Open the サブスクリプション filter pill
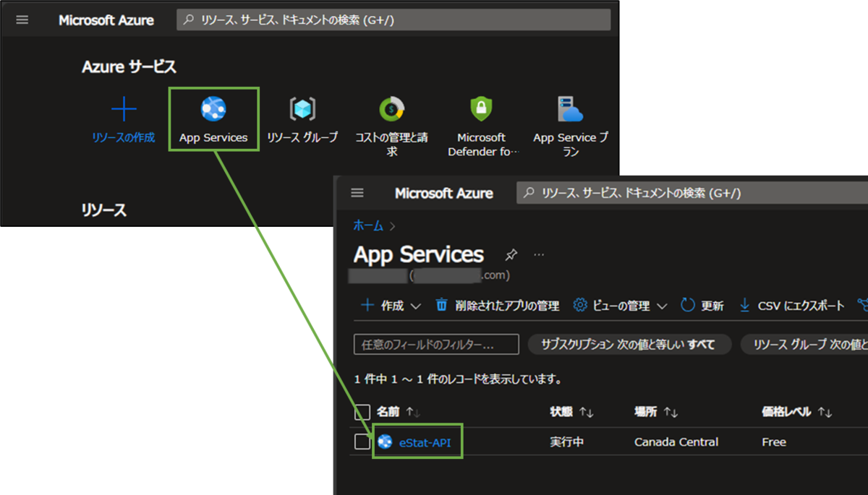Image resolution: width=868 pixels, height=495 pixels. (x=630, y=345)
